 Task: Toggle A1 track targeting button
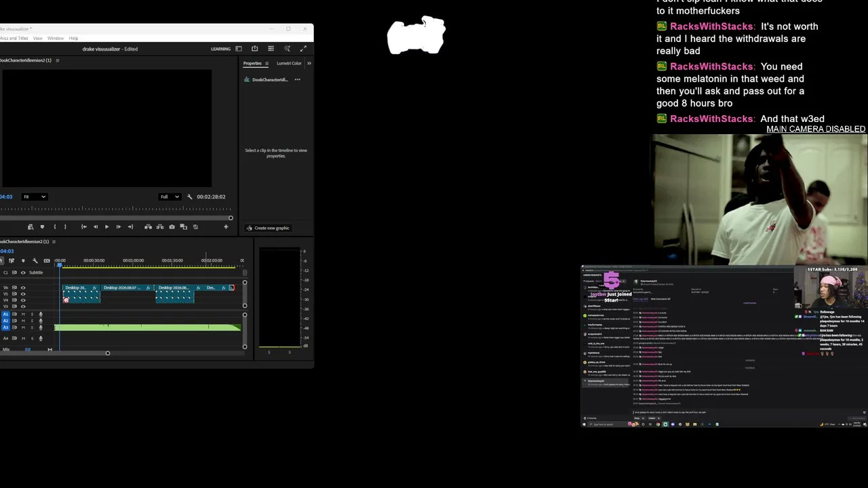tap(6, 314)
